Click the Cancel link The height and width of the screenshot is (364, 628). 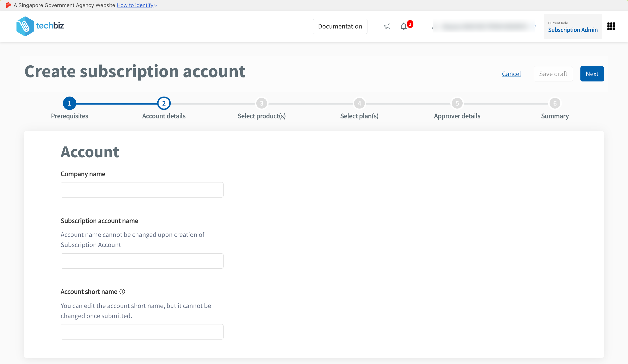coord(511,74)
